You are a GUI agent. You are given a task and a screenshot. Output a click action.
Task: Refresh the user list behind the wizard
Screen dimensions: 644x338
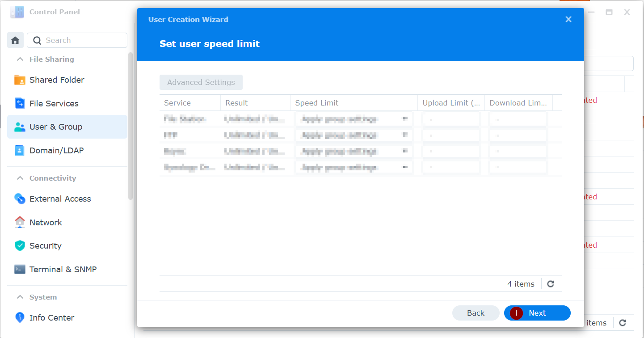pos(623,323)
